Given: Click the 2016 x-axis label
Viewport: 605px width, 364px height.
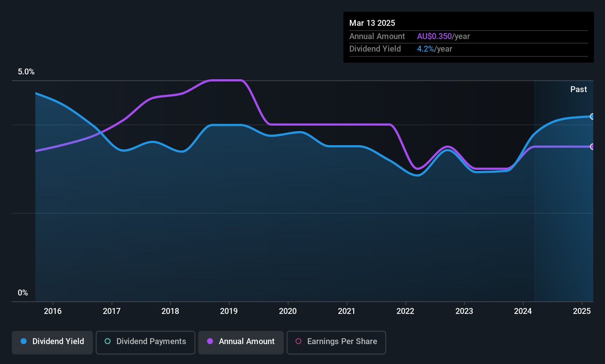Looking at the screenshot, I should [x=53, y=311].
